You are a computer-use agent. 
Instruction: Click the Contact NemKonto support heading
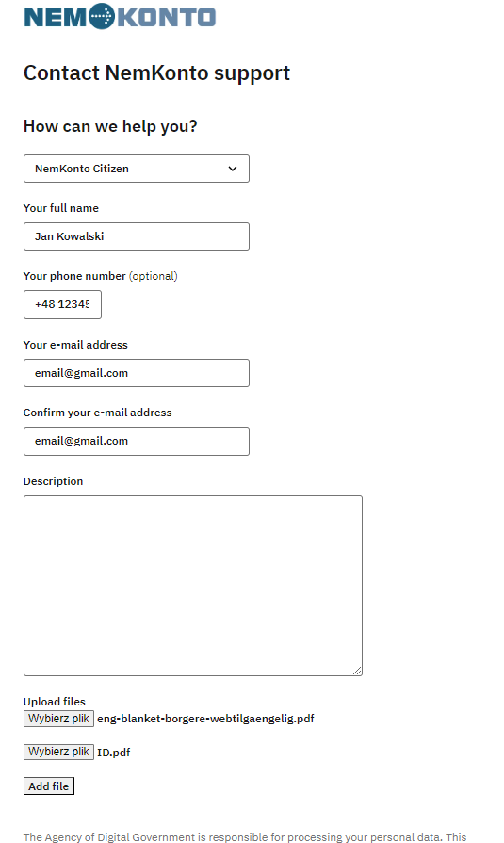[156, 73]
